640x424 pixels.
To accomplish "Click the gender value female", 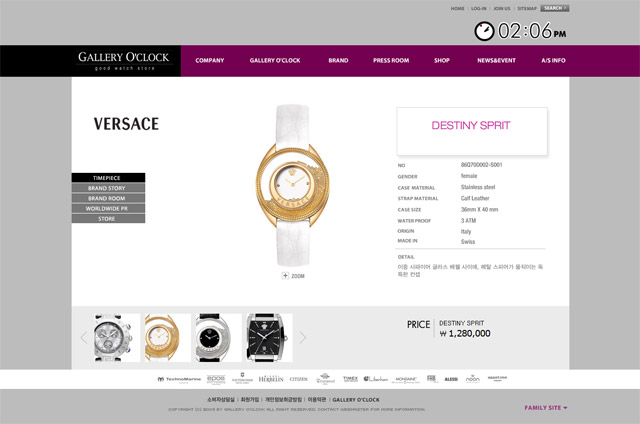I will click(x=469, y=176).
